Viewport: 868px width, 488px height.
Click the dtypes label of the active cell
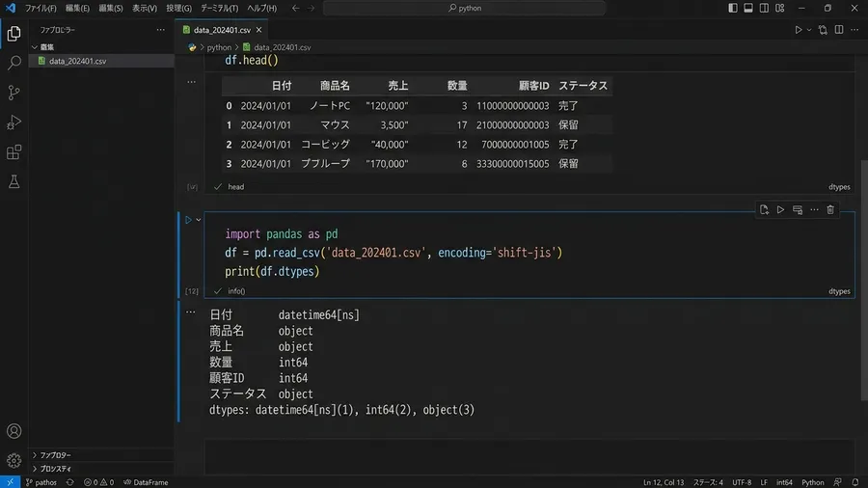[x=839, y=291]
